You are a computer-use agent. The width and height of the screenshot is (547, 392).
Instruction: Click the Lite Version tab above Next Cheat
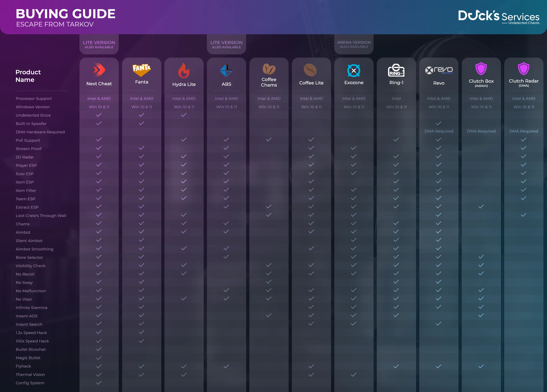click(99, 44)
